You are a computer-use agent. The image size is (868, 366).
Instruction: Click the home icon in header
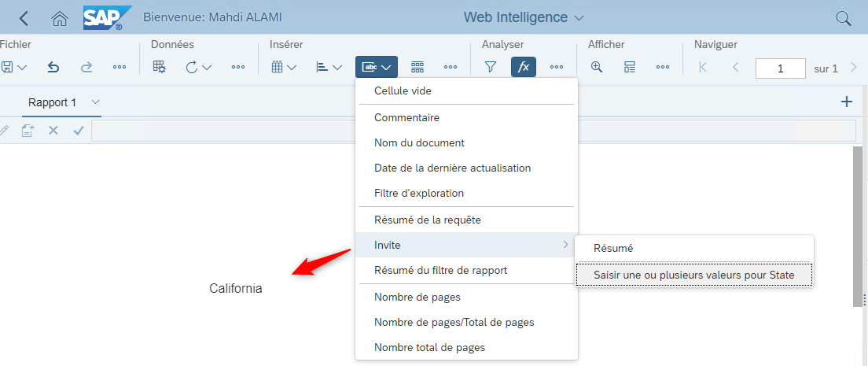[59, 18]
